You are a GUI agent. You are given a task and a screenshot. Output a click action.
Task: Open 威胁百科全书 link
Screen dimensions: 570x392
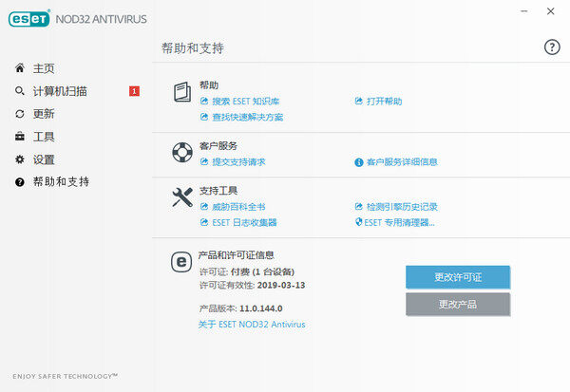tap(238, 207)
